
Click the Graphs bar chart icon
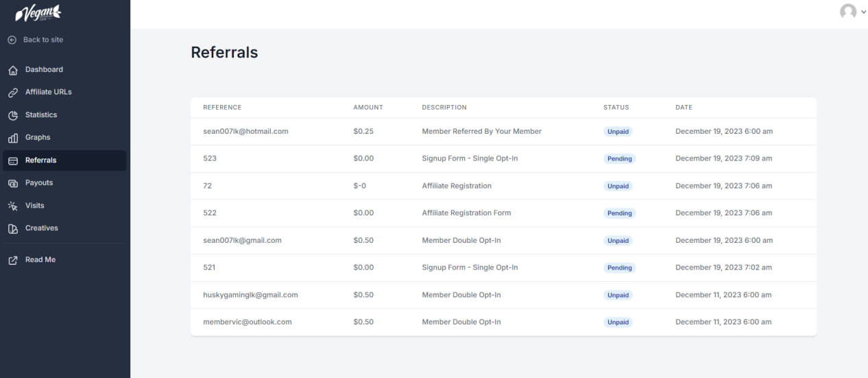tap(13, 138)
